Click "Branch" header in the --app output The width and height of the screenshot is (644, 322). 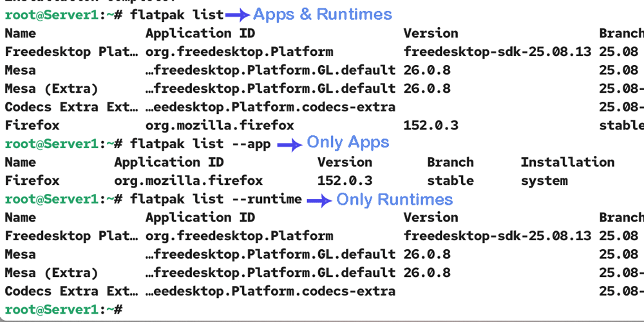tap(451, 162)
